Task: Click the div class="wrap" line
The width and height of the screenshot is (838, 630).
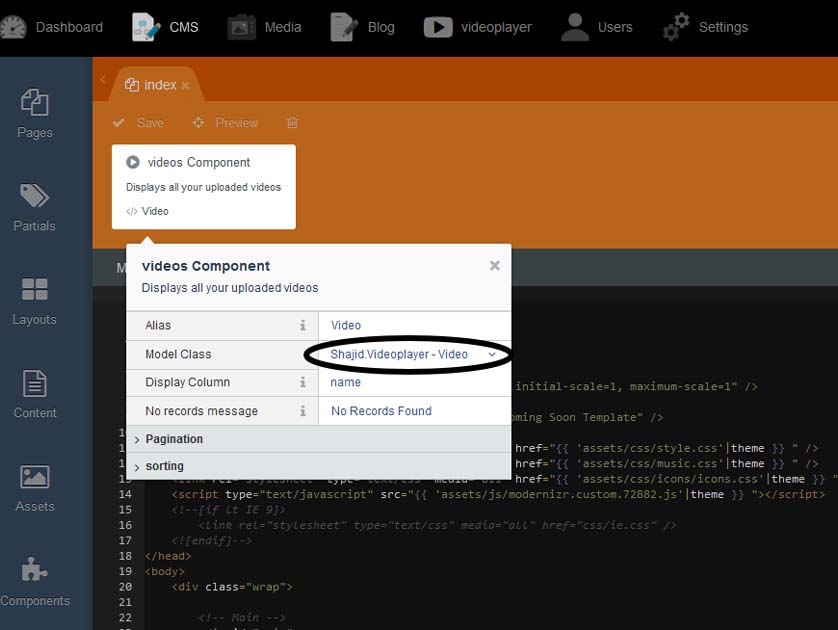Action: 232,587
